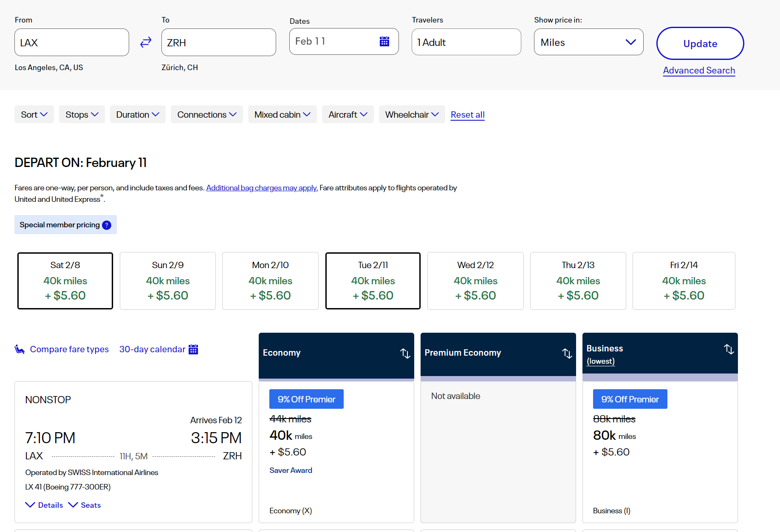The width and height of the screenshot is (780, 532).
Task: Open Compare fare types
Action: pos(62,349)
